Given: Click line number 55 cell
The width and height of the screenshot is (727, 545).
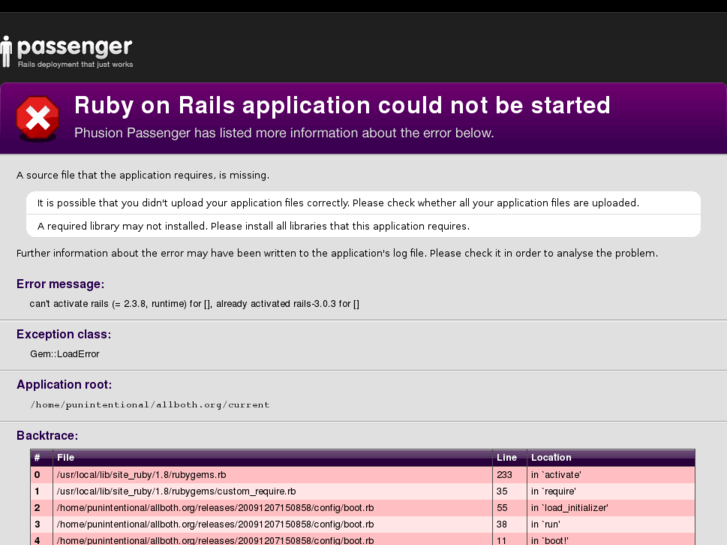Looking at the screenshot, I should (510, 508).
